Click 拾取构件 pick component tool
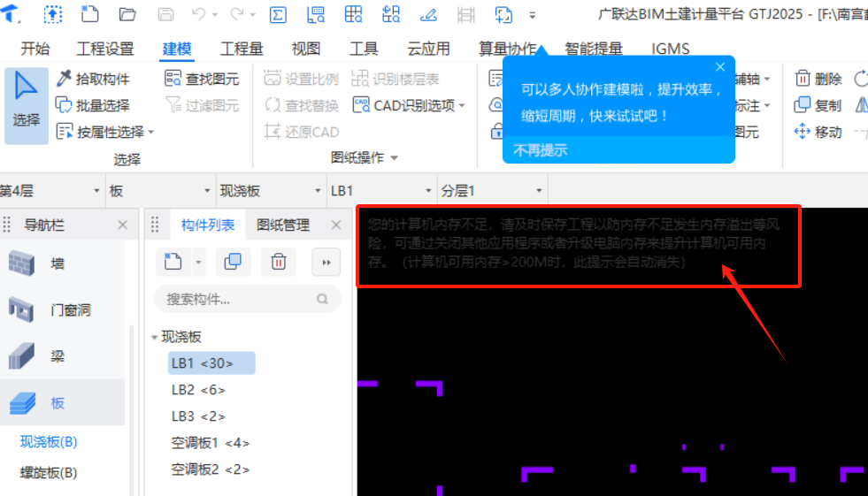 point(93,79)
